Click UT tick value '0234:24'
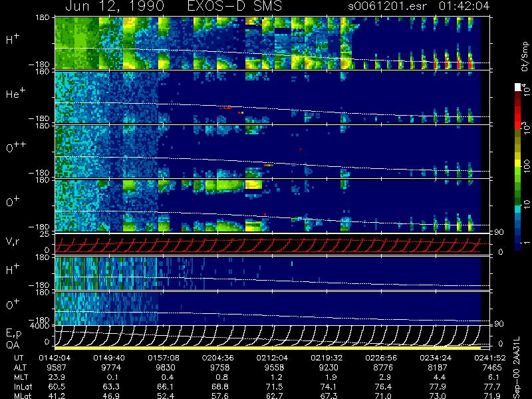 pyautogui.click(x=436, y=358)
